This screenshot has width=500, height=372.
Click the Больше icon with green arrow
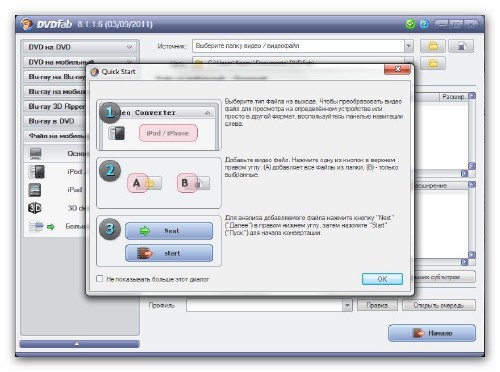41,227
